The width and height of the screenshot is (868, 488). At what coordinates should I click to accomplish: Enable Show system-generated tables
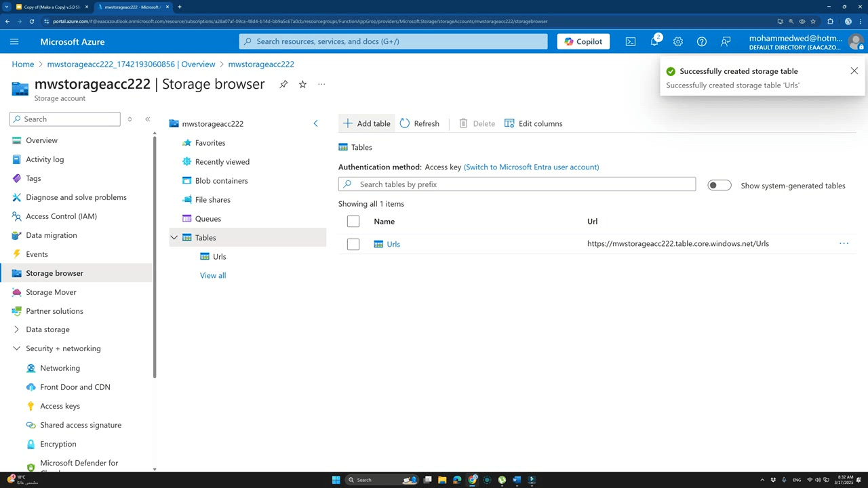719,185
